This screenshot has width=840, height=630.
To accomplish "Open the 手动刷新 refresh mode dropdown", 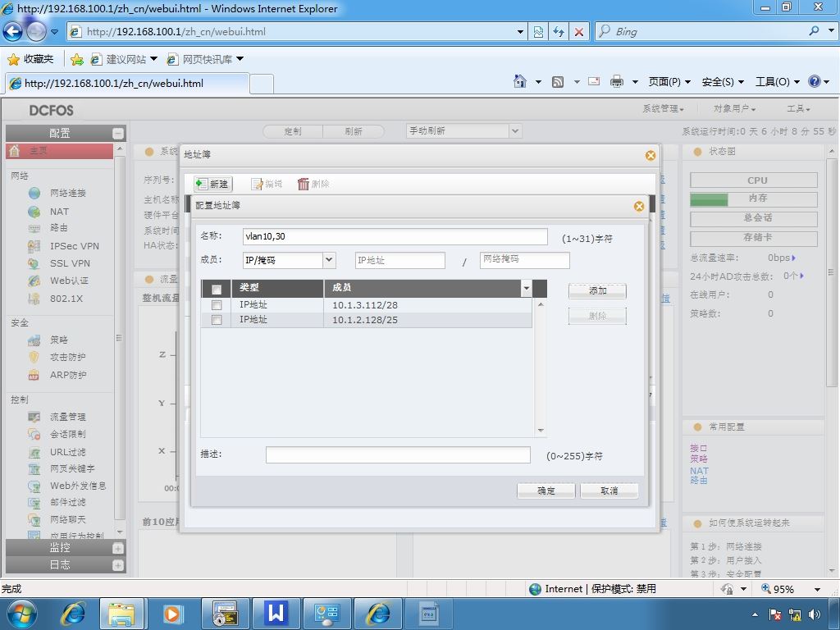I will click(515, 130).
